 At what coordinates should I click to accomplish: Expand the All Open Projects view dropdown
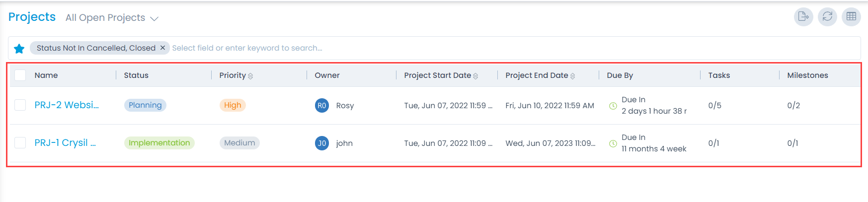tap(154, 18)
